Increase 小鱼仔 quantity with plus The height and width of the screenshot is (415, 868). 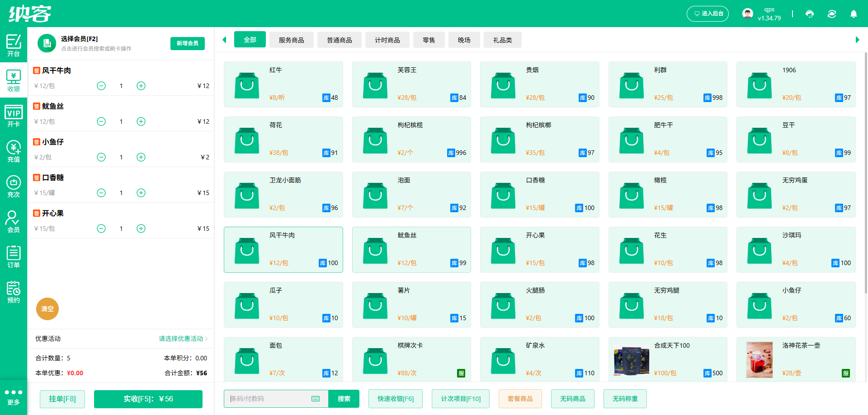click(141, 157)
